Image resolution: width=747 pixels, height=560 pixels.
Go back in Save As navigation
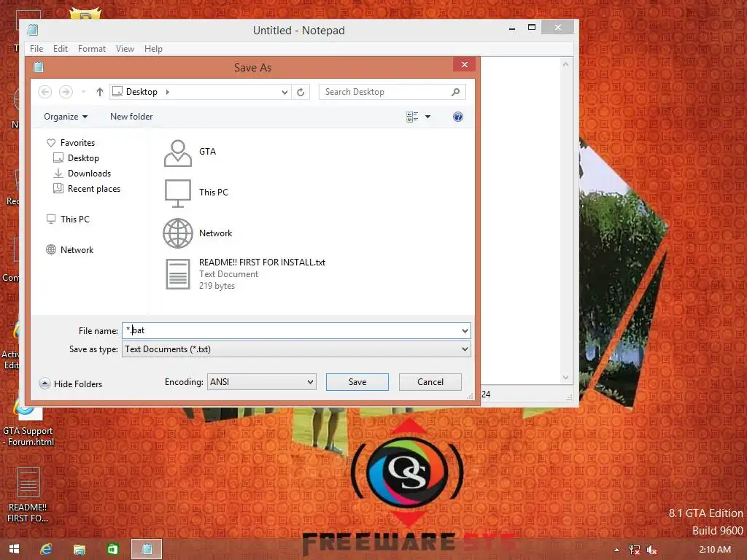44,92
